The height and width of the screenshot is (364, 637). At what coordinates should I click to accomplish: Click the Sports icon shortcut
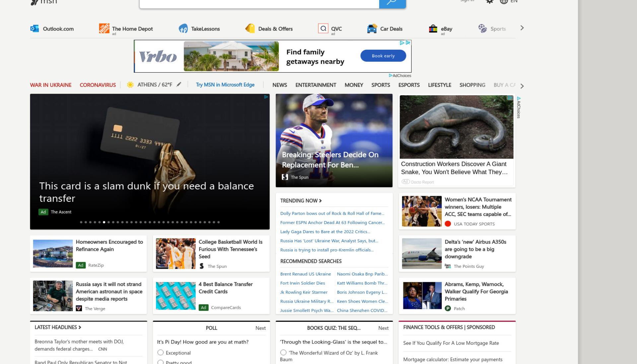point(482,29)
